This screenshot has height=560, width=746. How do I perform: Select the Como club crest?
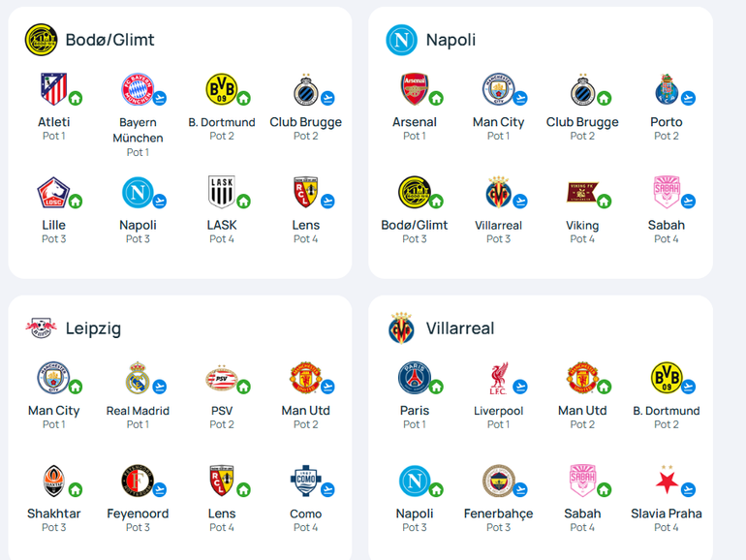click(x=305, y=481)
